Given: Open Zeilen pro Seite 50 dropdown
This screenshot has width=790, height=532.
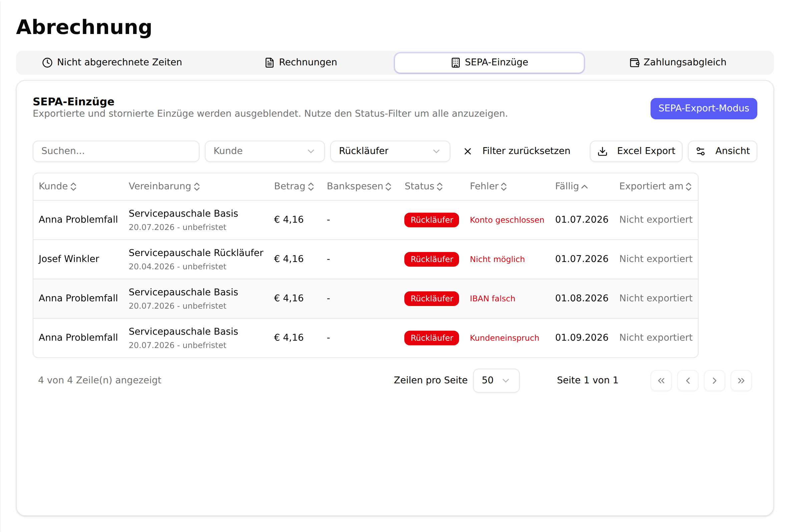Looking at the screenshot, I should [x=496, y=381].
